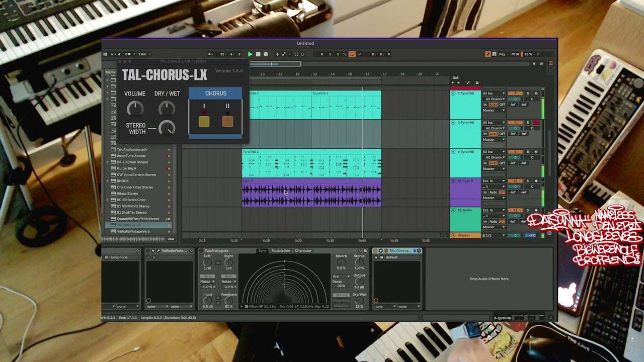Screen dimensions: 644x362
Task: Solo track 11 Audio
Action: click(528, 210)
